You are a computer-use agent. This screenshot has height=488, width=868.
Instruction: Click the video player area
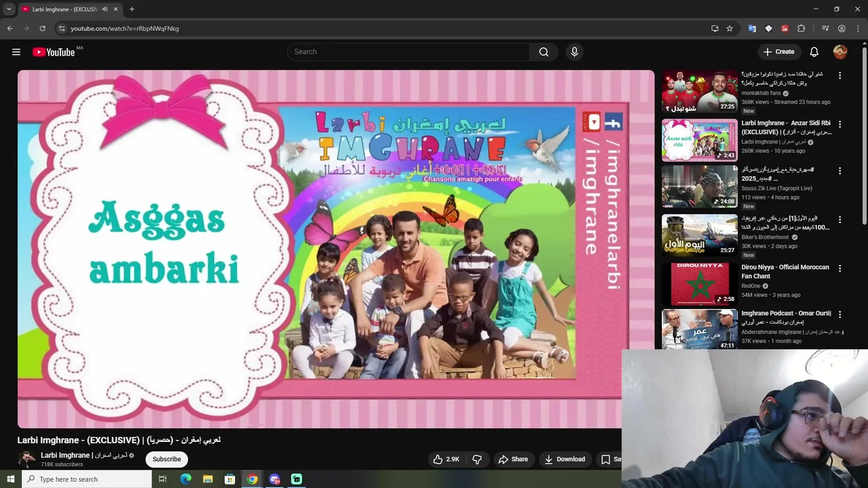[336, 249]
